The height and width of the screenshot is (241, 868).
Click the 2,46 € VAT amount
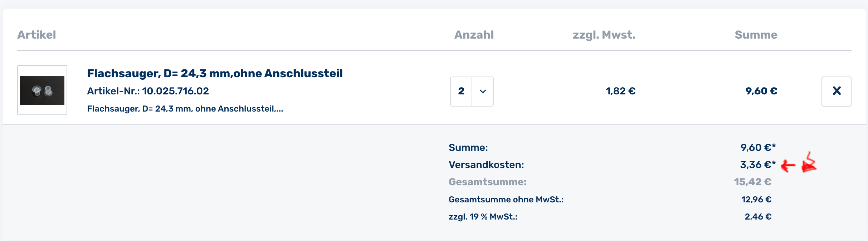coord(758,217)
